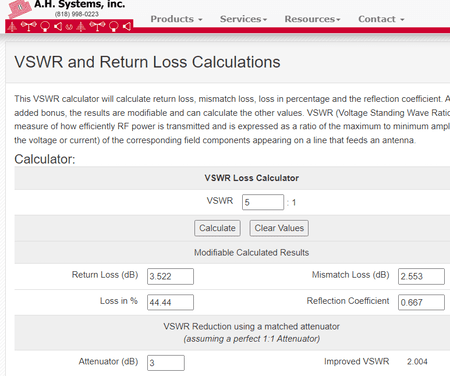The height and width of the screenshot is (376, 450).
Task: Click the Attenuator (dB) field
Action: (x=166, y=363)
